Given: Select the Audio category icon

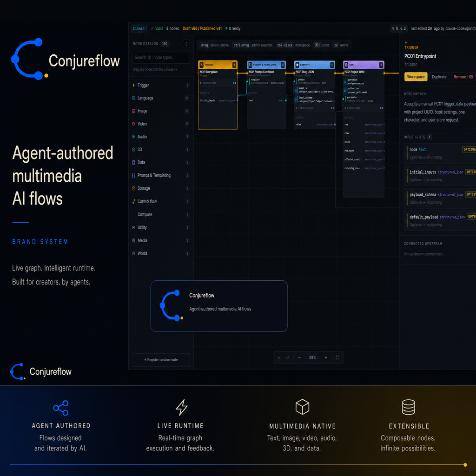Looking at the screenshot, I should (133, 137).
